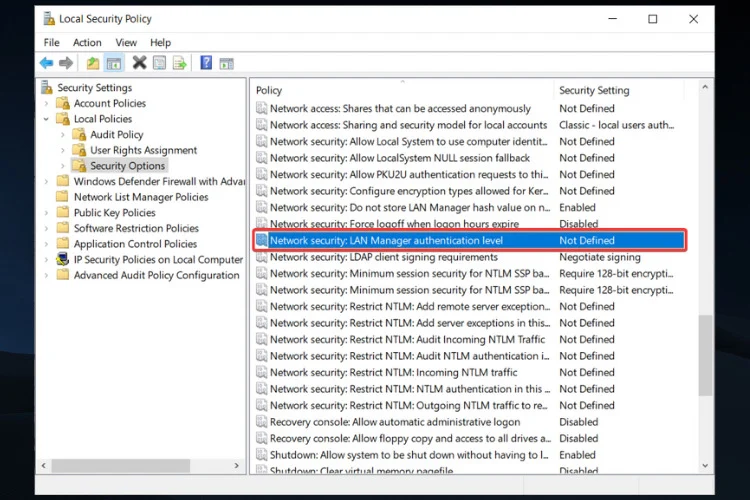This screenshot has width=750, height=500.
Task: Open the Action menu
Action: click(x=87, y=43)
